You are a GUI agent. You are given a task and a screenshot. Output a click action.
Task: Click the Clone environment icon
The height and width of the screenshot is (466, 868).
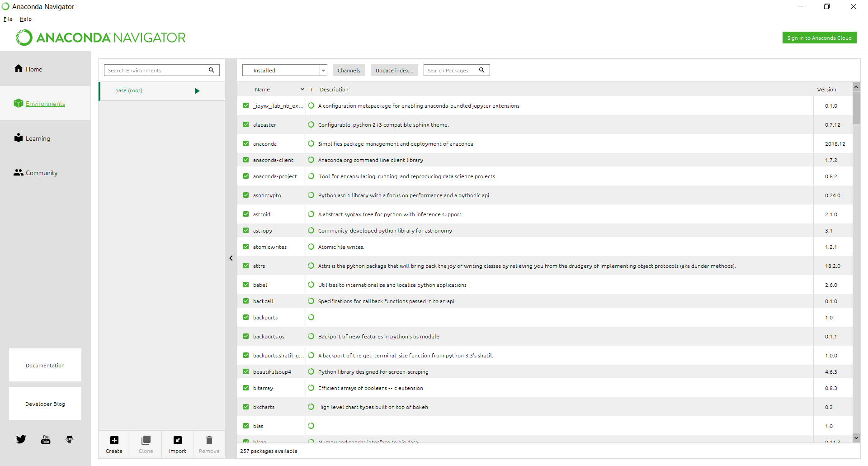tap(146, 440)
